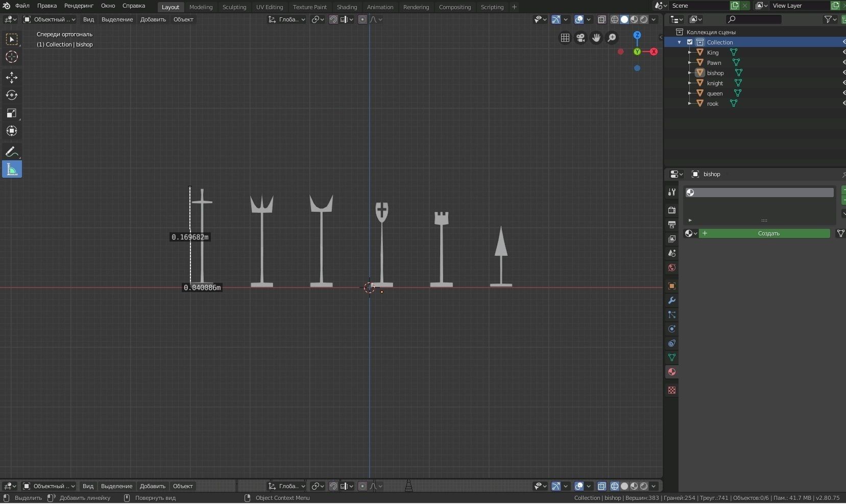Open object mode dropdown in top viewport header
Viewport: 846px width, 504px height.
tap(49, 19)
